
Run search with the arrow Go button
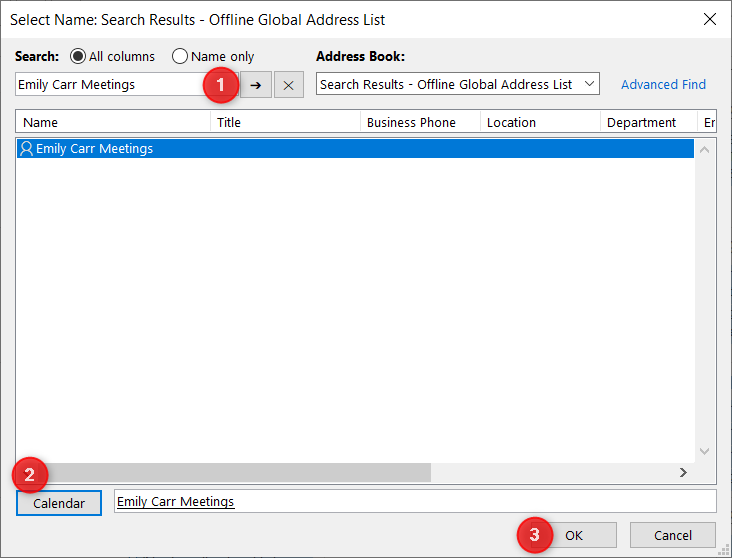coord(255,85)
